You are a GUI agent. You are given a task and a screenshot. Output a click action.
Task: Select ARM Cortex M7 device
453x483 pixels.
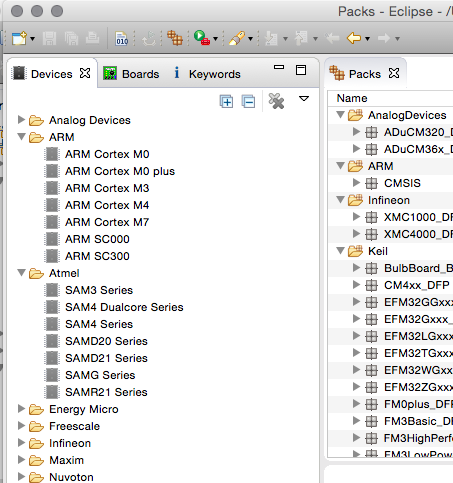107,222
